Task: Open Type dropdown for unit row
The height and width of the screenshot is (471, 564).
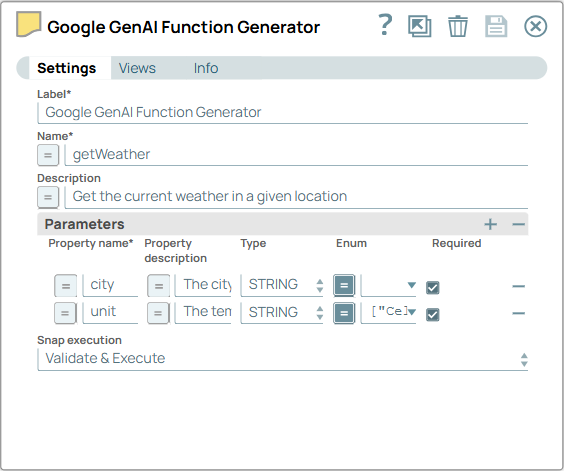Action: point(282,312)
